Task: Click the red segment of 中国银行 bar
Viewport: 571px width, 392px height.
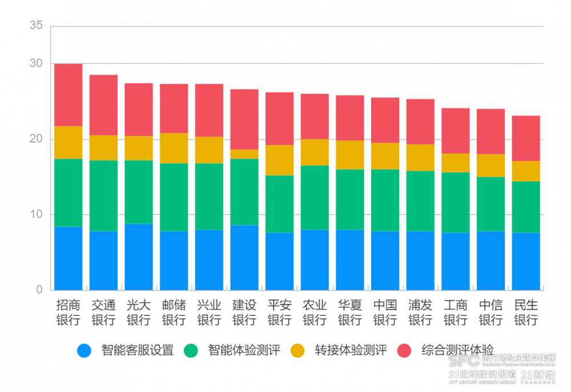Action: (x=385, y=120)
